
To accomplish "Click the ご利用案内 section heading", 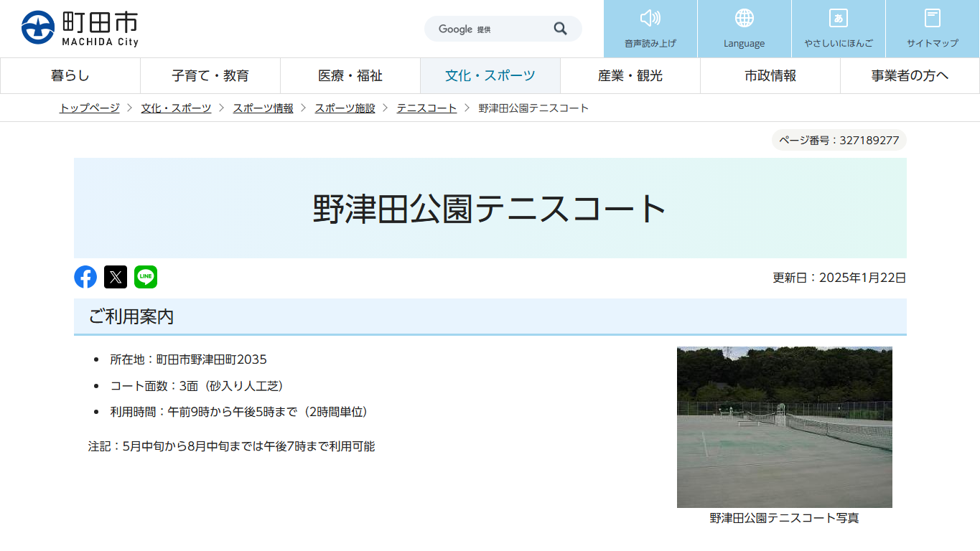I will click(x=490, y=316).
